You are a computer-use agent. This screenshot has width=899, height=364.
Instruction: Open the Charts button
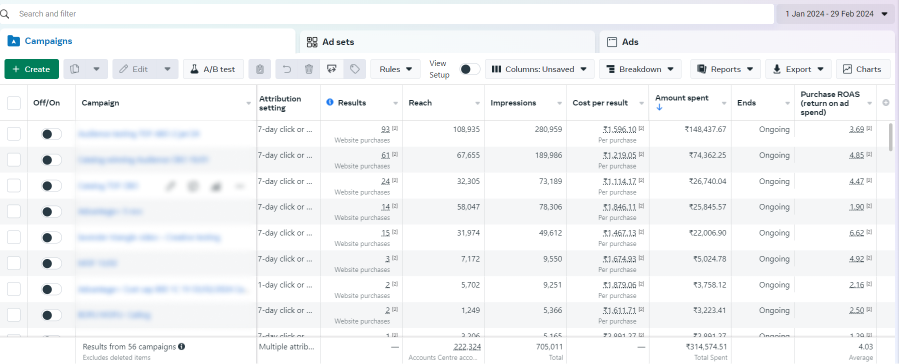click(x=863, y=69)
